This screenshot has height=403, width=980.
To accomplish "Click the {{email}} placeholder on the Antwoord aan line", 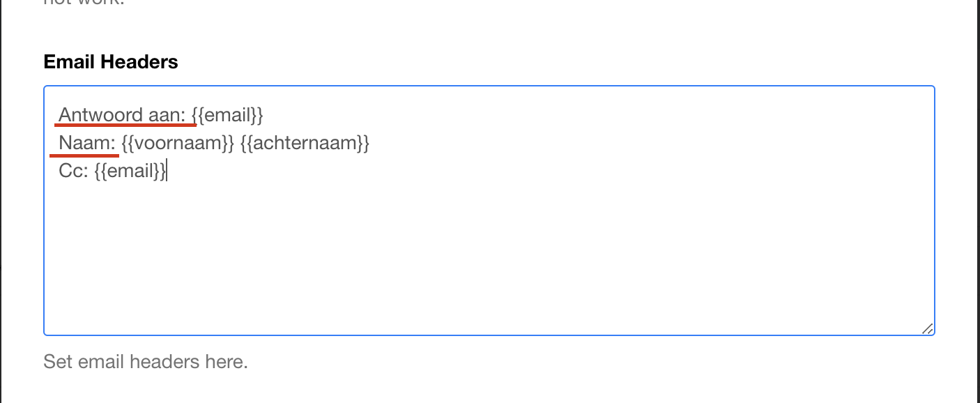I will point(227,114).
